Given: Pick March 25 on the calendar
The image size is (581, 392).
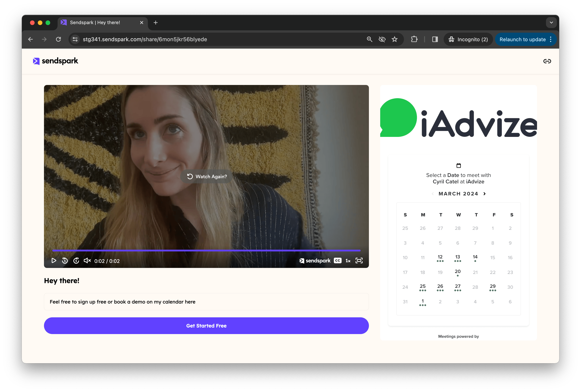Looking at the screenshot, I should click(422, 287).
